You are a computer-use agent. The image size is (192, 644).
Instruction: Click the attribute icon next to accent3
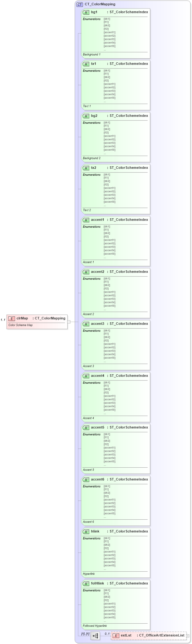(x=86, y=324)
